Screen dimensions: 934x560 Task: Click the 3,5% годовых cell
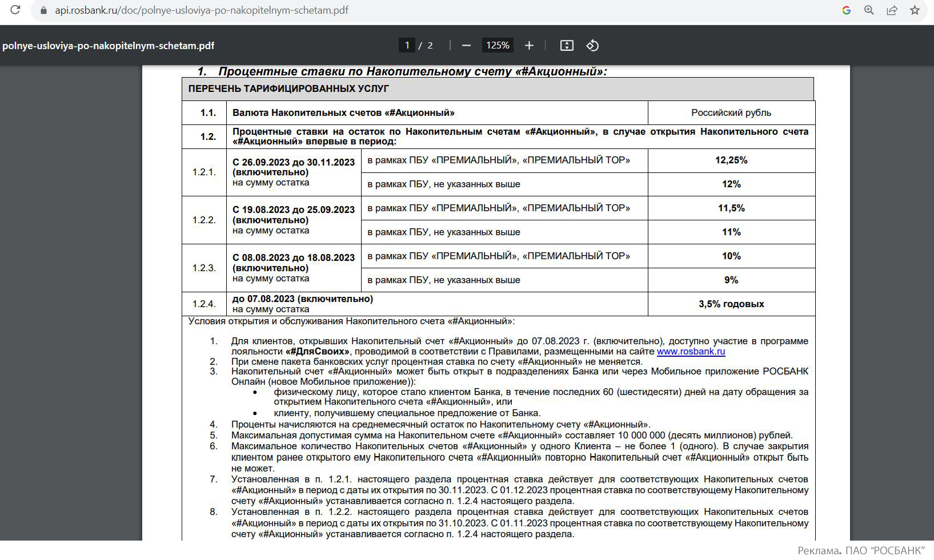point(731,304)
